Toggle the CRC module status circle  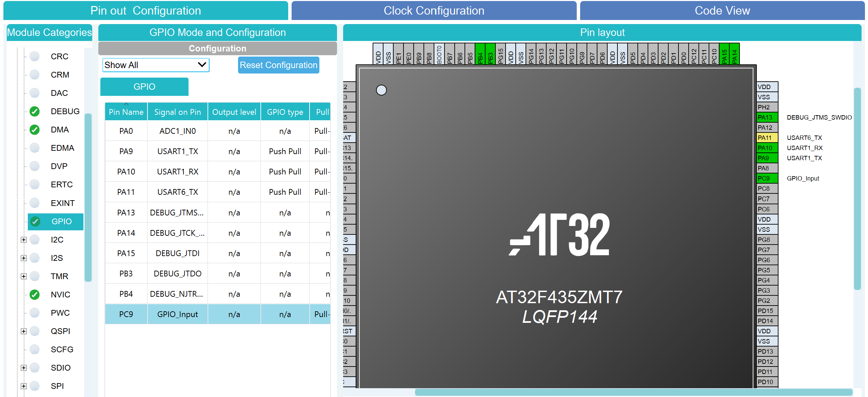pos(35,56)
